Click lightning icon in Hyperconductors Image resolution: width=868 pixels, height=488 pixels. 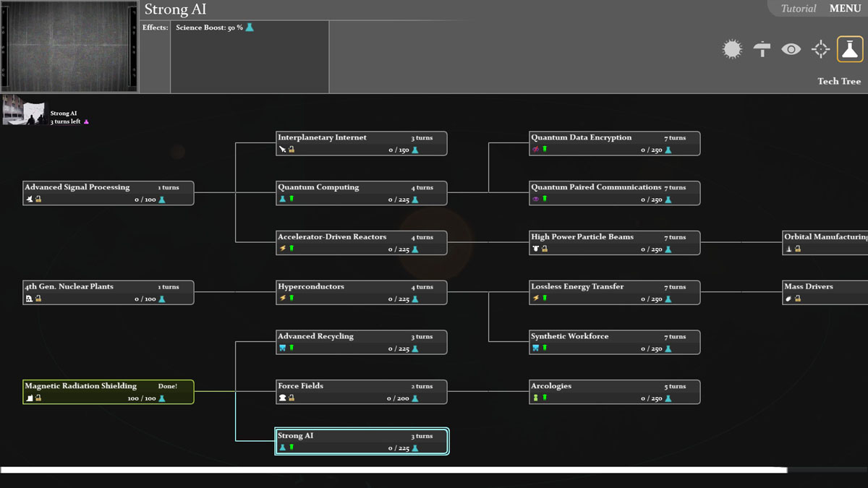(x=283, y=299)
